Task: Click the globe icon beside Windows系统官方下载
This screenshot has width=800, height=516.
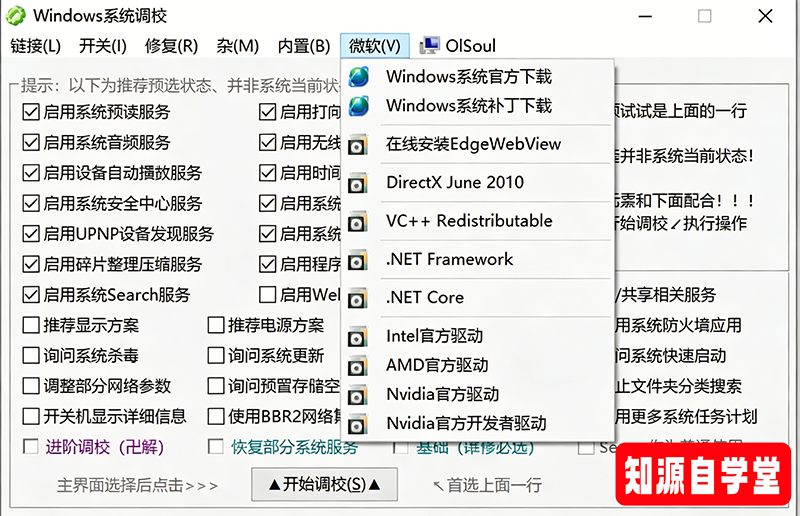Action: (x=359, y=77)
